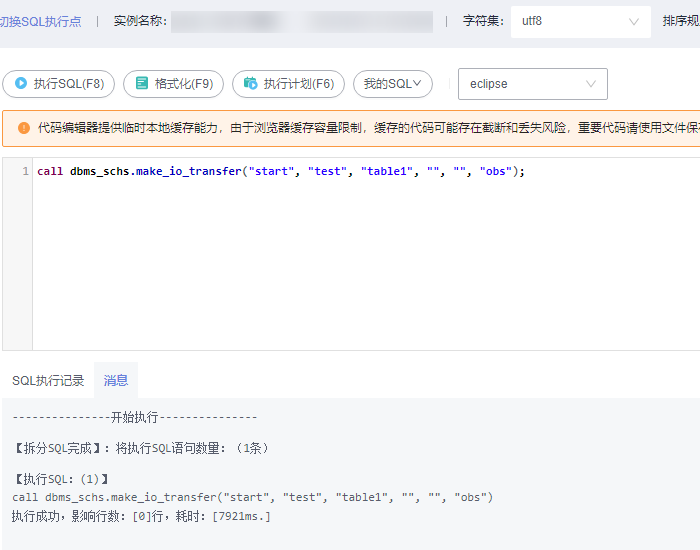This screenshot has height=550, width=700.
Task: Click the 执行成功 result line with 7921ms
Action: click(x=141, y=516)
